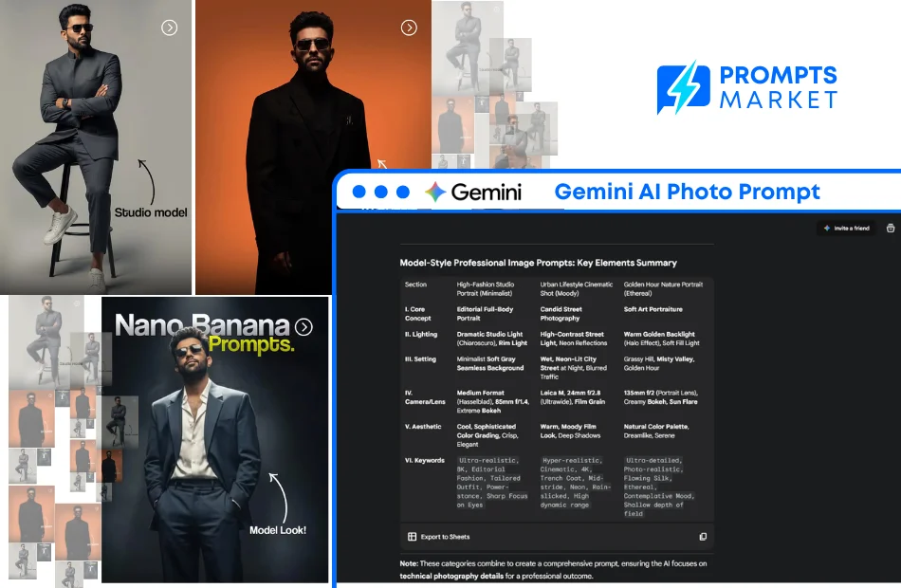
Task: Click the leftmost blue dot in the browser bar
Action: tap(358, 191)
